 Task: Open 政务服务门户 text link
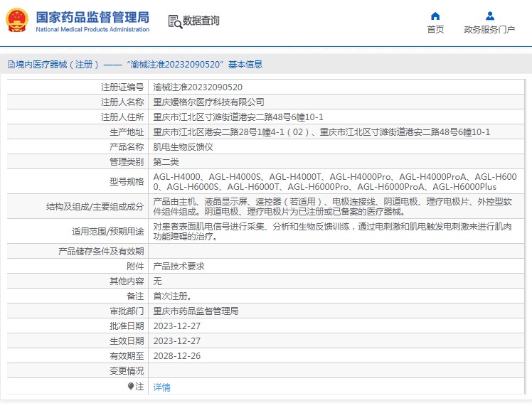[489, 30]
